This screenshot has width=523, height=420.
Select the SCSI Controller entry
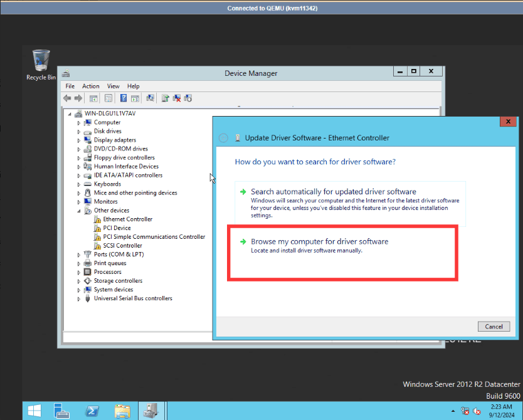tap(122, 246)
